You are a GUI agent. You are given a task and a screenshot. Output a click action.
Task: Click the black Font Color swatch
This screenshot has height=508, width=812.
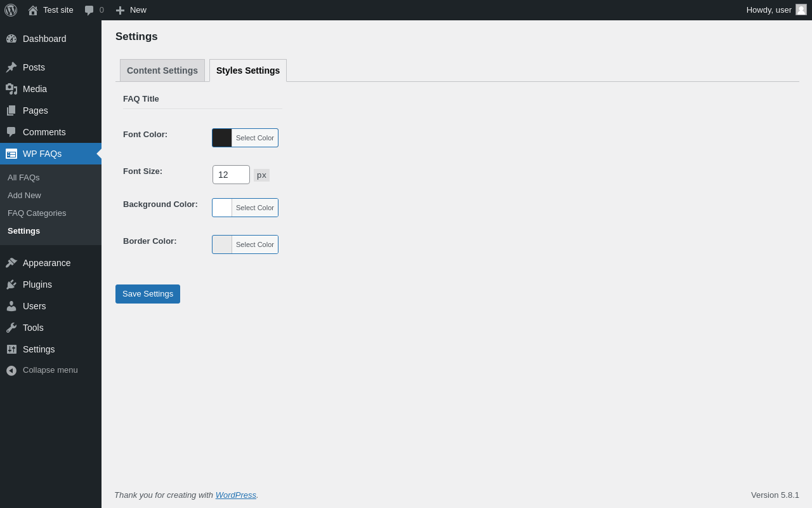pyautogui.click(x=222, y=138)
